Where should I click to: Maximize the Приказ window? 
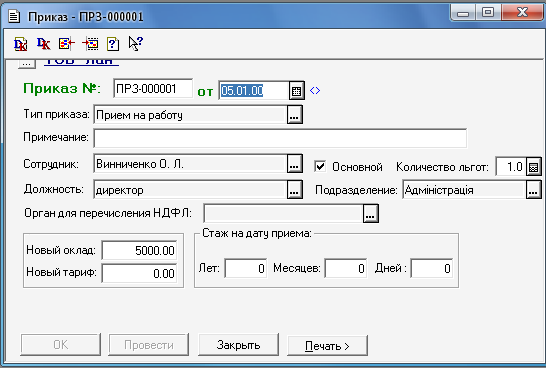click(x=488, y=13)
